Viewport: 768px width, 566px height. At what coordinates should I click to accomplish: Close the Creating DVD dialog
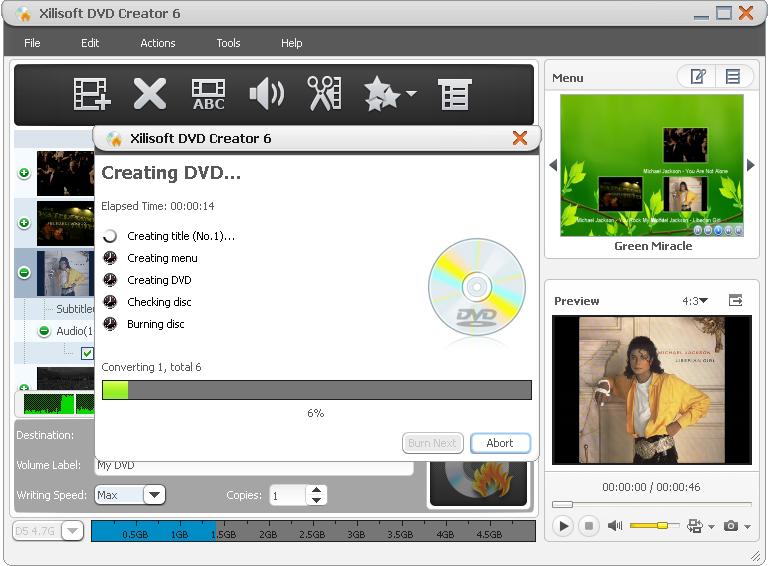[520, 138]
